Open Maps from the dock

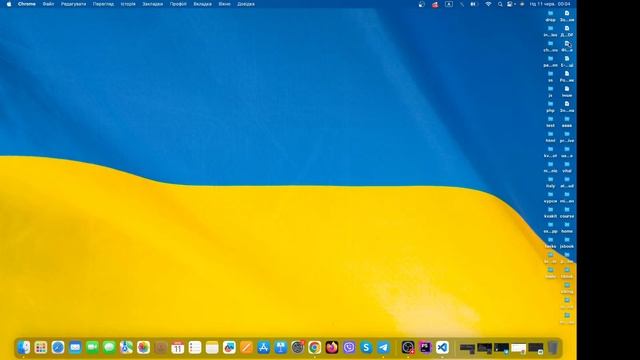127,347
